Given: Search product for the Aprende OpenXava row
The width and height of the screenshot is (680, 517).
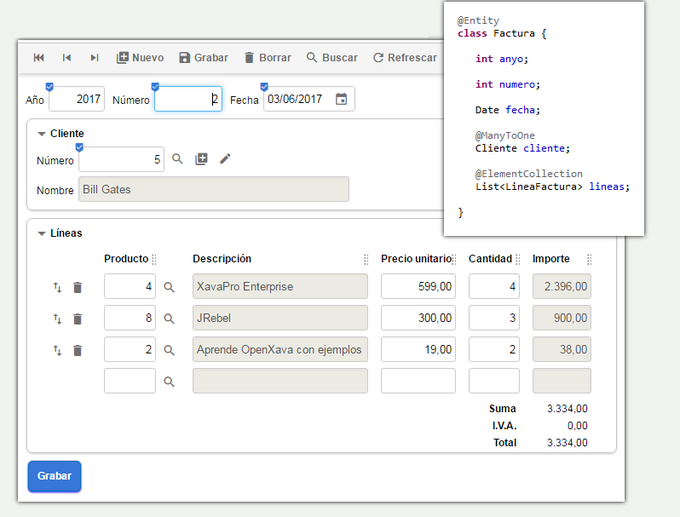Looking at the screenshot, I should point(169,350).
